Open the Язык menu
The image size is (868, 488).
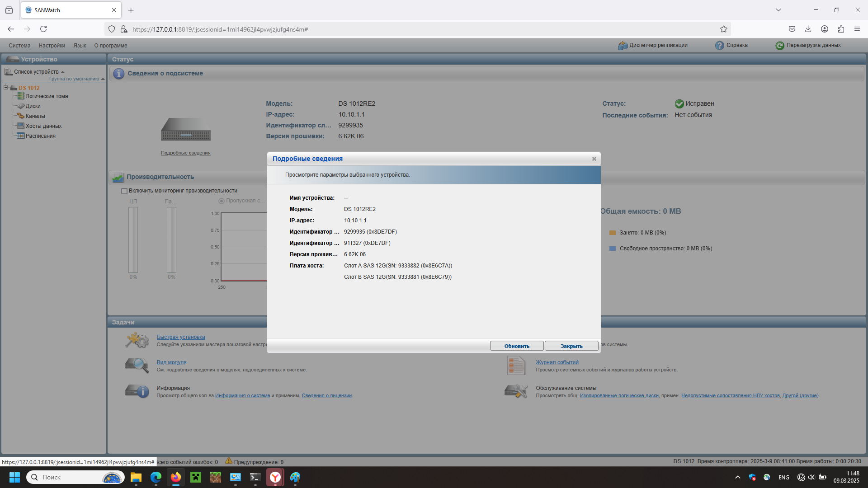pyautogui.click(x=80, y=46)
